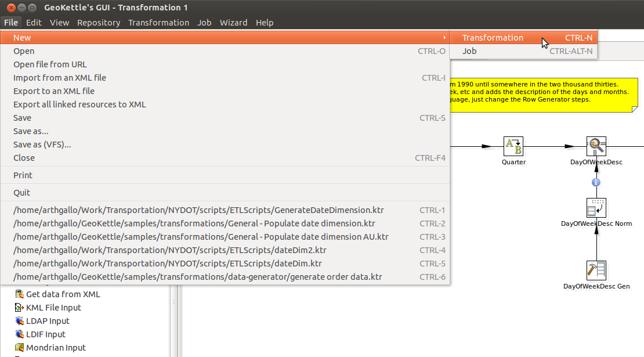Screen dimensions: 644x357
Task: Click the LDIF Input step icon
Action: pos(19,334)
